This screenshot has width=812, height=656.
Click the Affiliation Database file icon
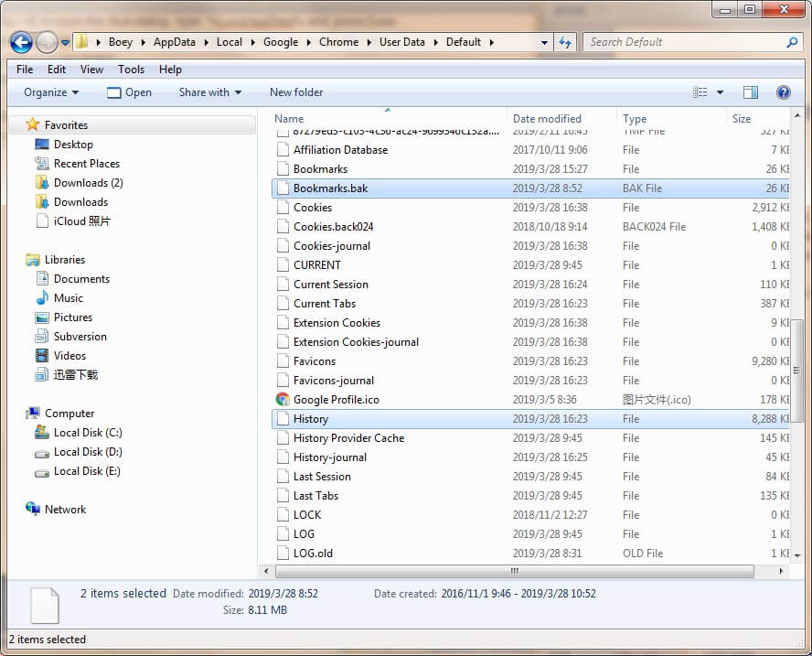pos(283,150)
